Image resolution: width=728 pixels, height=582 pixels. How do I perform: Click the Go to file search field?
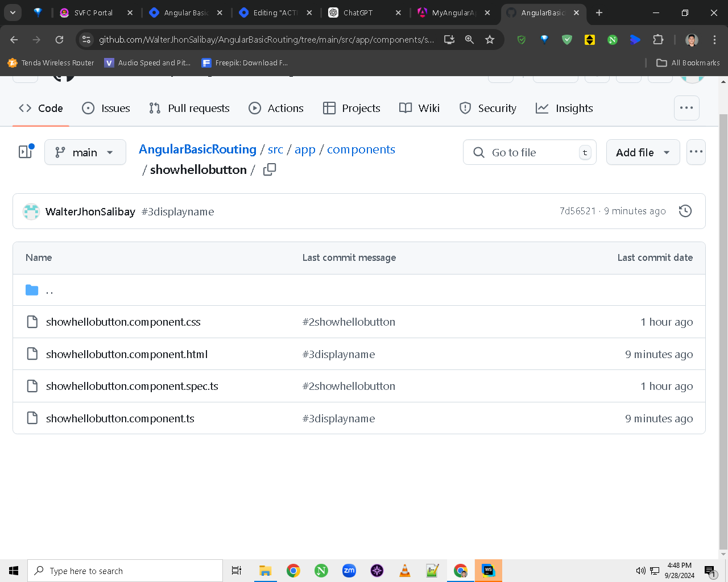point(530,152)
